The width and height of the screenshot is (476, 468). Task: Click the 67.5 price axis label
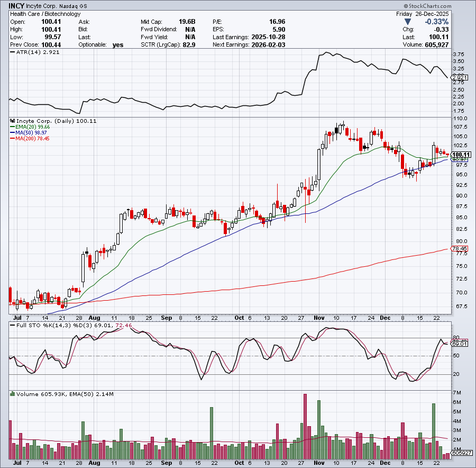pyautogui.click(x=461, y=307)
